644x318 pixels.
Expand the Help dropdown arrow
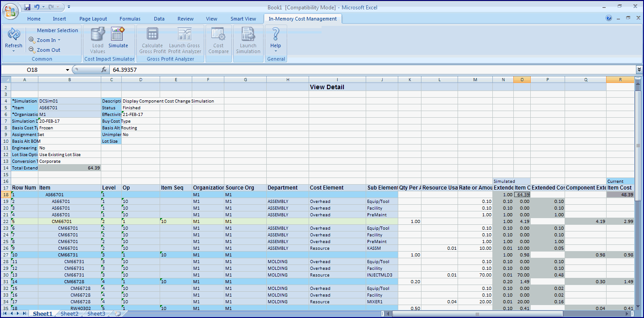point(276,51)
